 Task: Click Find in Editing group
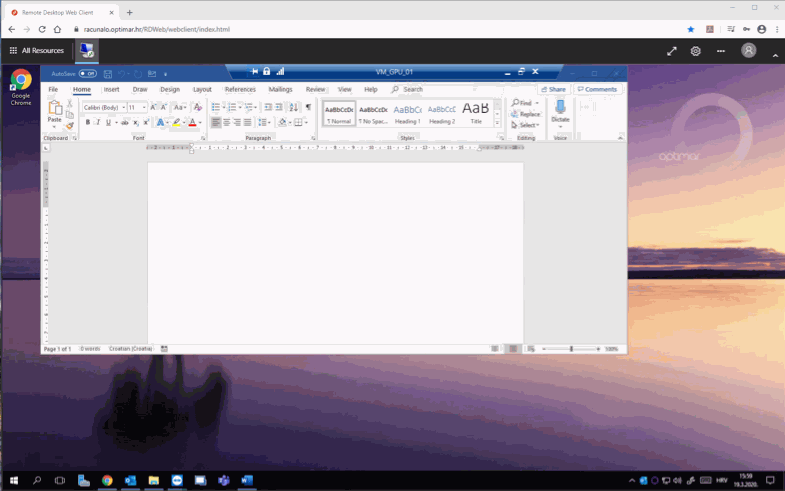(525, 103)
